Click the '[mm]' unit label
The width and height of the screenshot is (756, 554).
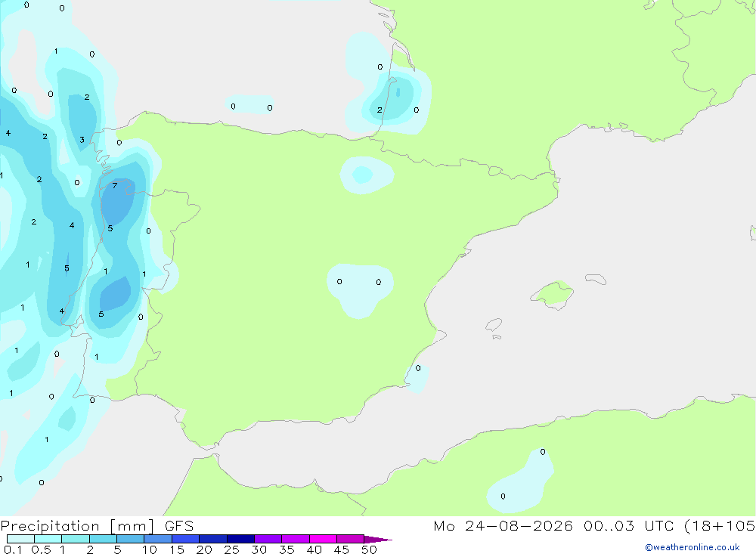(132, 526)
